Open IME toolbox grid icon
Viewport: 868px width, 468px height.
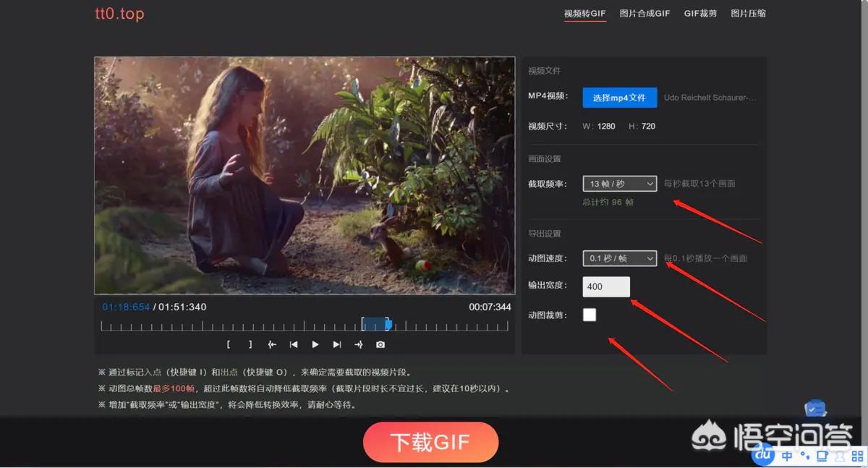[856, 456]
